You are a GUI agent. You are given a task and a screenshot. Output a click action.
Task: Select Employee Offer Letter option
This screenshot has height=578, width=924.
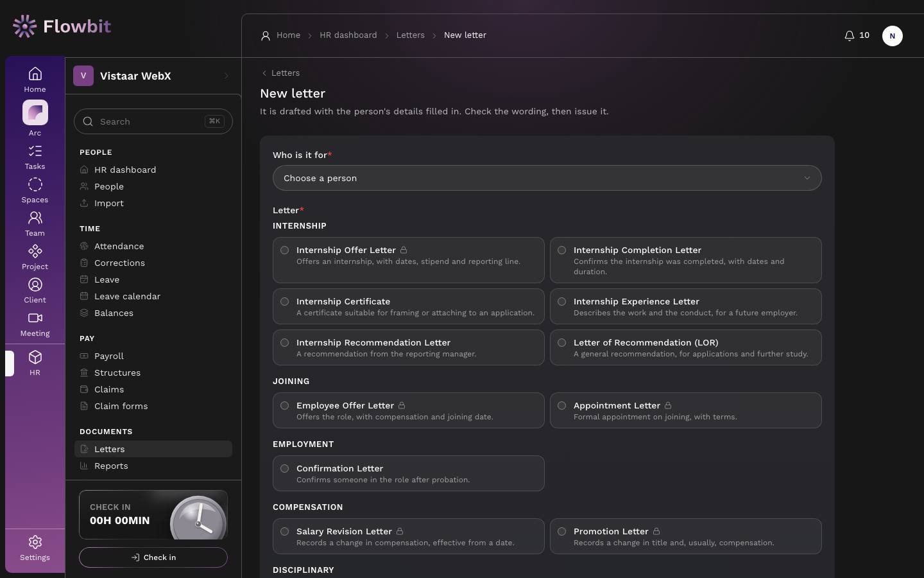[409, 410]
